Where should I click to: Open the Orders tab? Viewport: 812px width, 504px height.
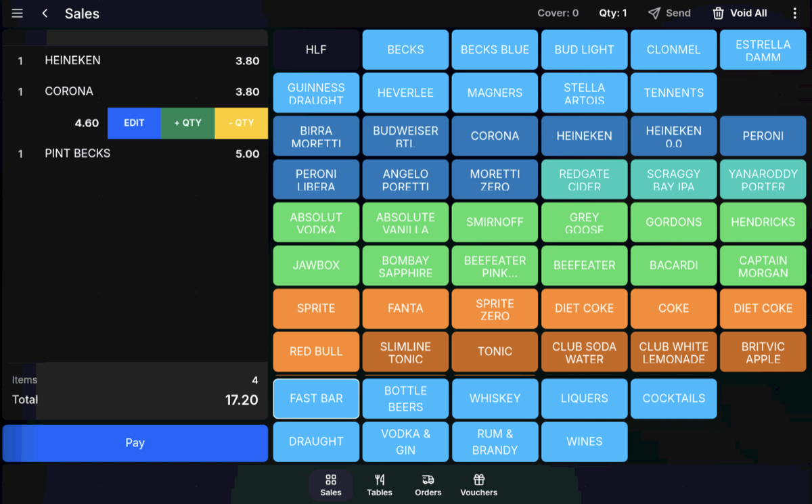[428, 485]
